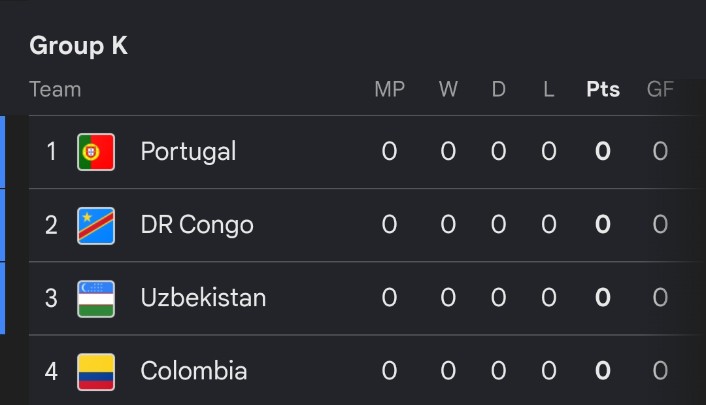Image resolution: width=706 pixels, height=405 pixels.
Task: Open the DR Congo team name link
Action: coord(197,225)
